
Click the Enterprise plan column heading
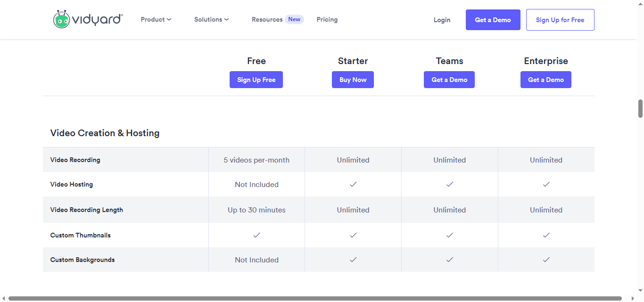point(546,61)
